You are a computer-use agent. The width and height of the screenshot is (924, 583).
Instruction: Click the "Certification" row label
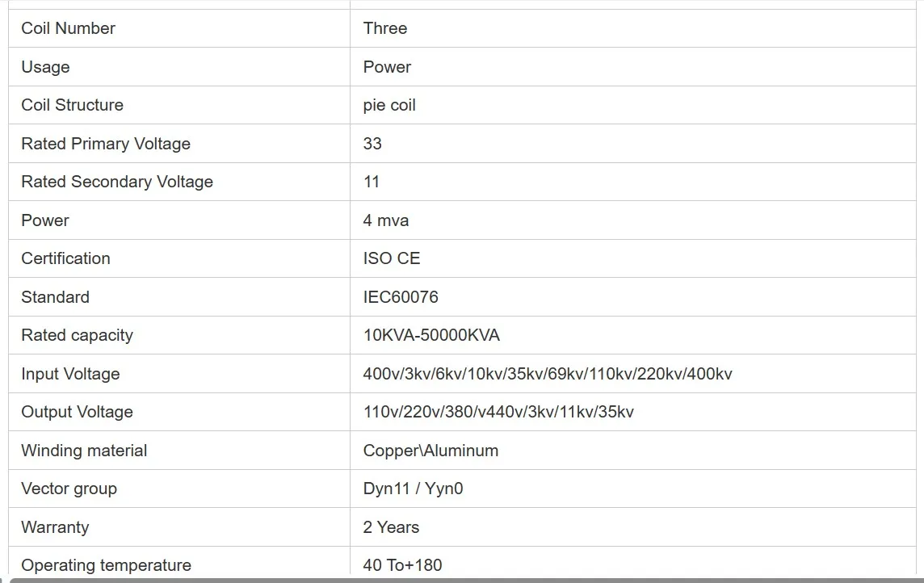65,258
